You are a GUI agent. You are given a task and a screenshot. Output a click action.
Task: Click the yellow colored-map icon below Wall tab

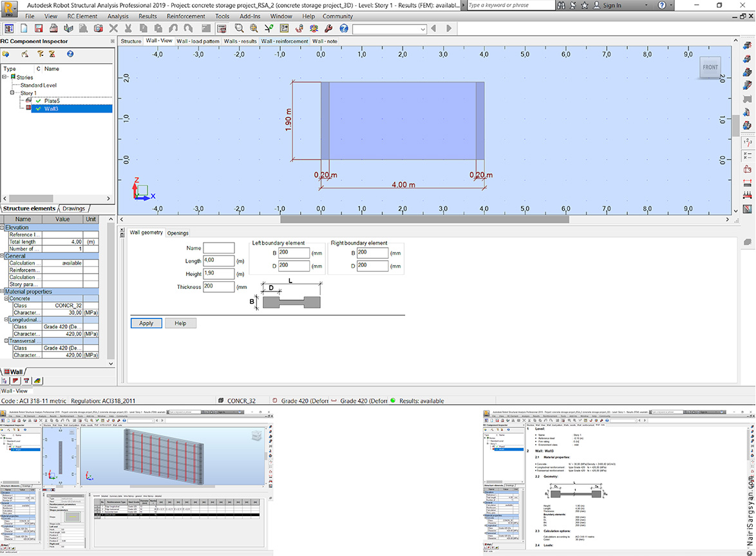click(x=37, y=380)
